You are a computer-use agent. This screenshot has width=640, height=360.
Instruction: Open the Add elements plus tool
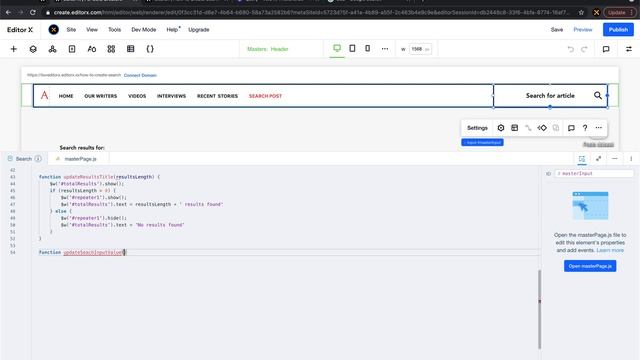pyautogui.click(x=13, y=49)
